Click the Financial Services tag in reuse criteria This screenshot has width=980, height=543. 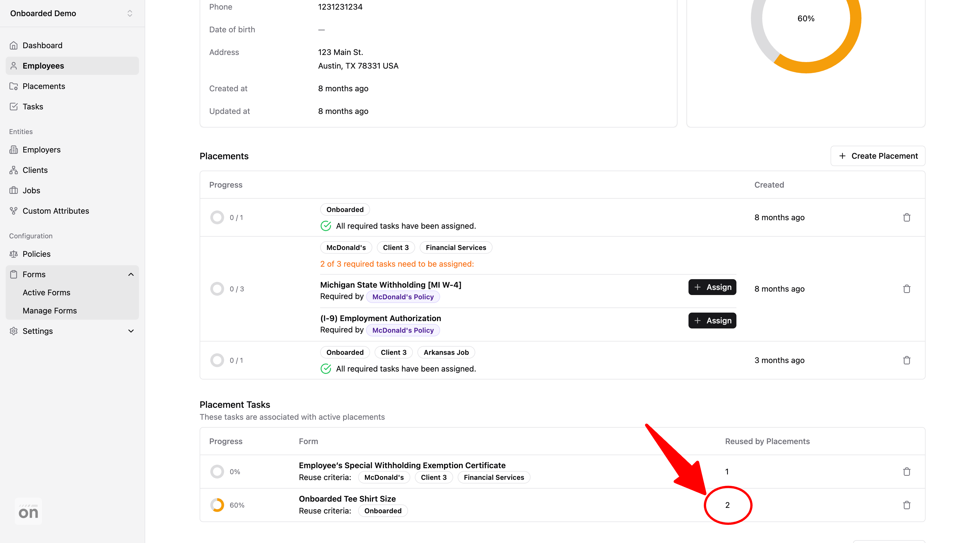pyautogui.click(x=494, y=477)
